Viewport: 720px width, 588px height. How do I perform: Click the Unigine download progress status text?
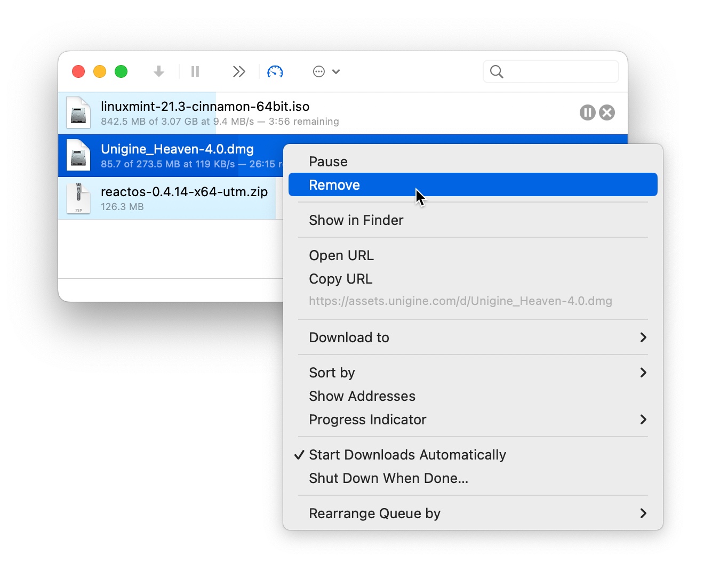(191, 164)
